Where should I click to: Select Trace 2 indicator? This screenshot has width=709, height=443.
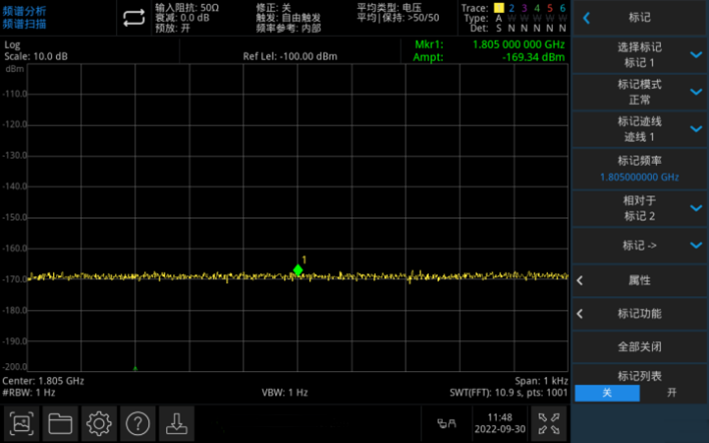tap(511, 8)
